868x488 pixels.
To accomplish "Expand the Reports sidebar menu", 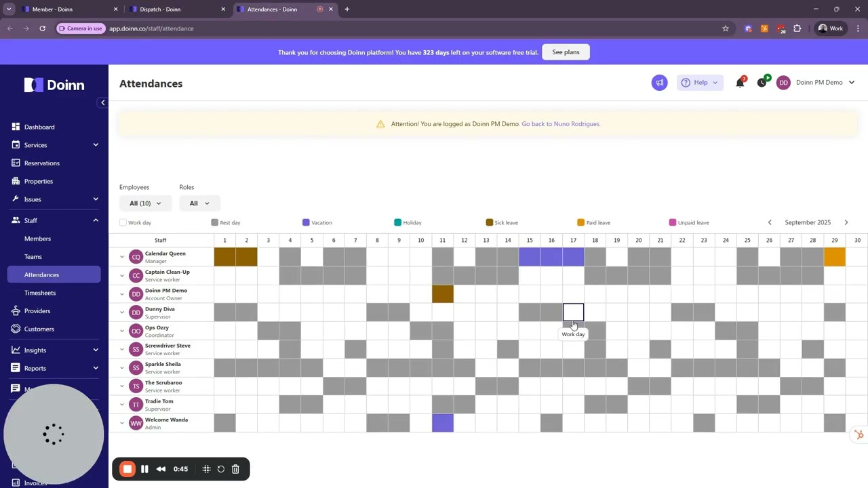I will tap(54, 369).
